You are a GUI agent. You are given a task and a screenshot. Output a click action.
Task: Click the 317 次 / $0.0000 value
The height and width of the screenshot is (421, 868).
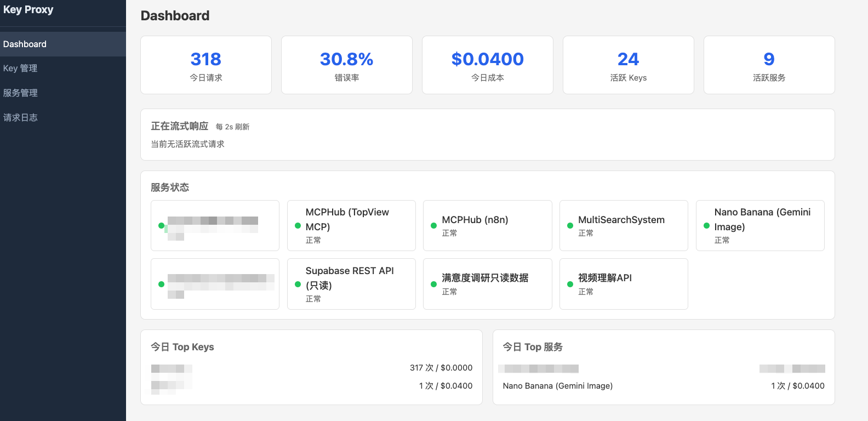click(x=441, y=368)
